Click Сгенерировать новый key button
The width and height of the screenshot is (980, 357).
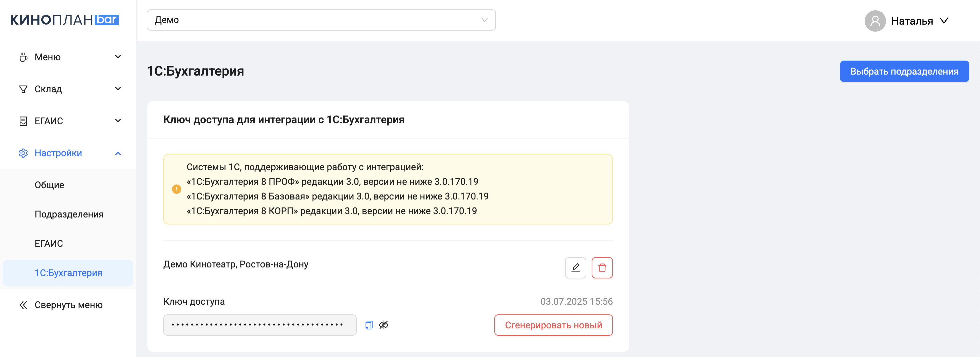[x=553, y=325]
